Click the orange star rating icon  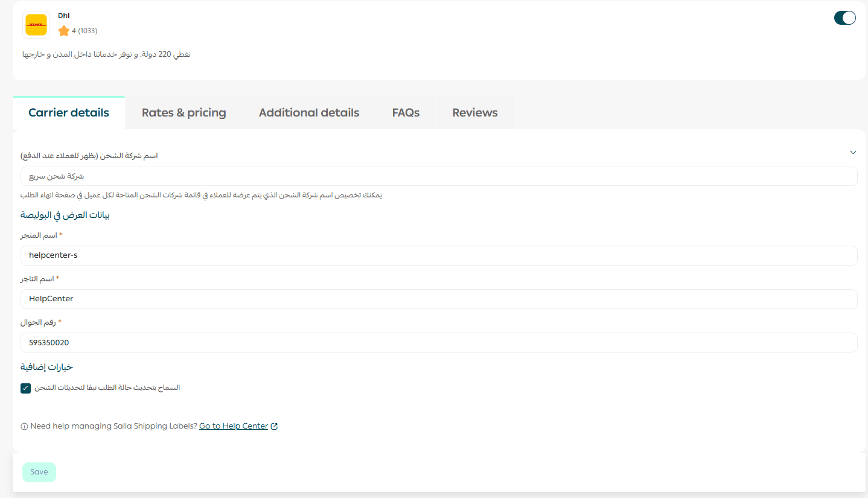[x=63, y=31]
